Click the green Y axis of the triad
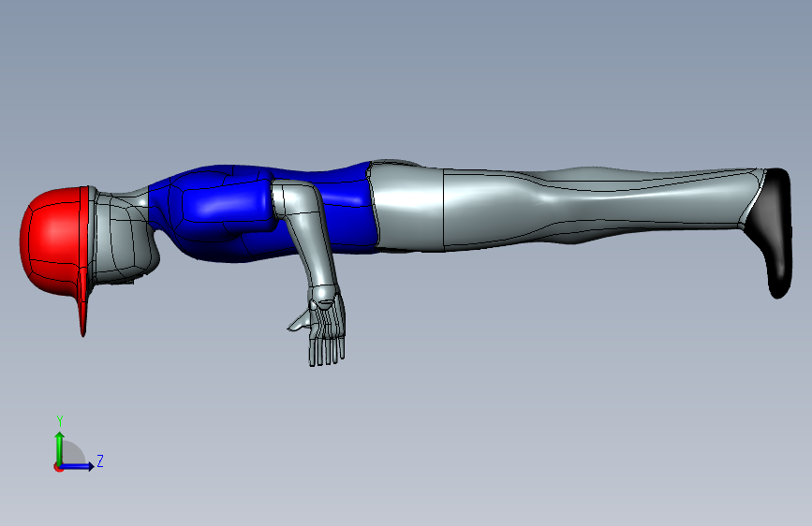The image size is (812, 526). pyautogui.click(x=60, y=448)
